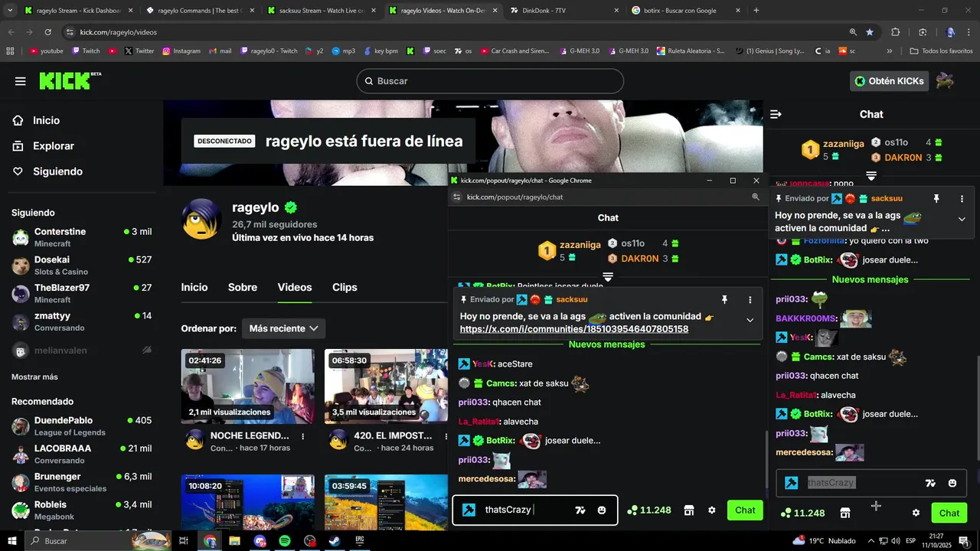
Task: Open the 02:41:26 video thumbnail
Action: pos(247,386)
